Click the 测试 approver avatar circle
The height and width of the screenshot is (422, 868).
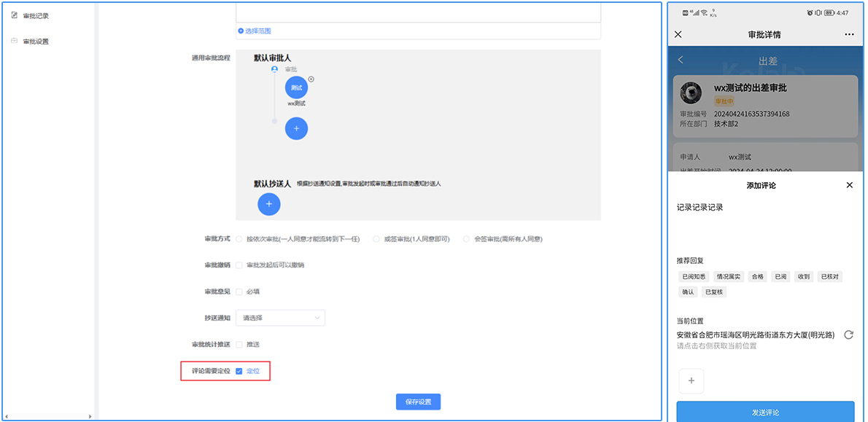click(x=296, y=87)
